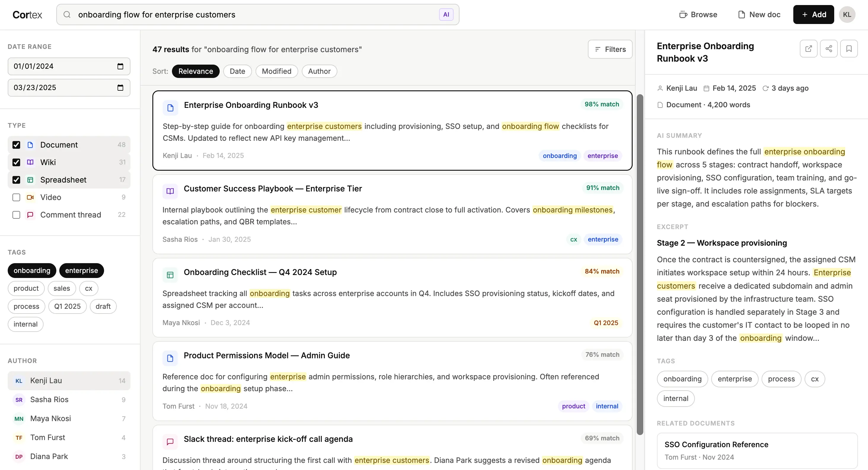Click document icon on Enterprise Onboarding Runbook result
This screenshot has width=868, height=470.
point(170,108)
